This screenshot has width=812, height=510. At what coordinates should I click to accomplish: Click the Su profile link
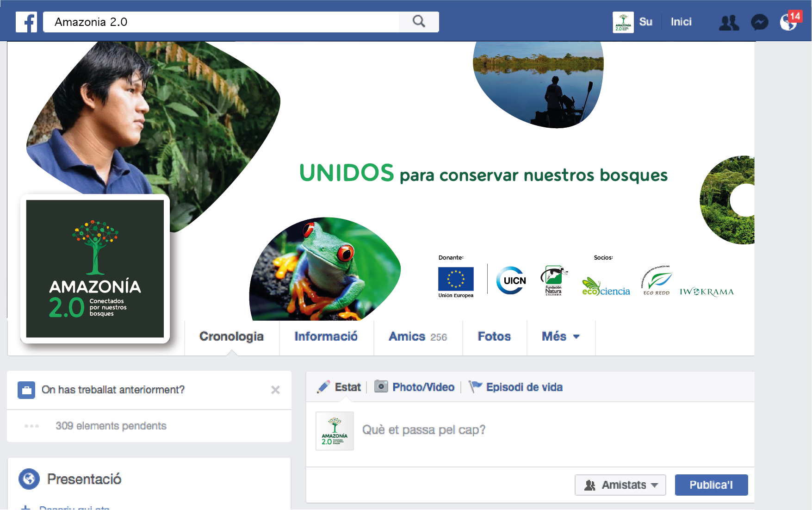click(x=645, y=22)
